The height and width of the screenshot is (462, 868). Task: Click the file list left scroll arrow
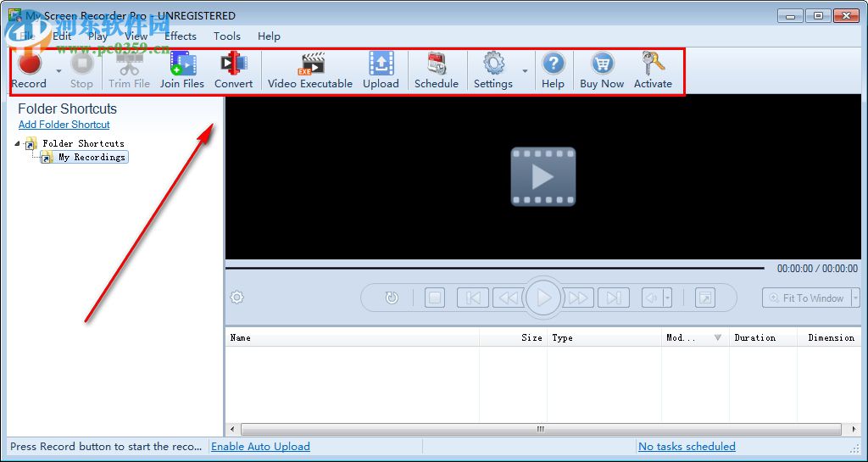pyautogui.click(x=232, y=429)
